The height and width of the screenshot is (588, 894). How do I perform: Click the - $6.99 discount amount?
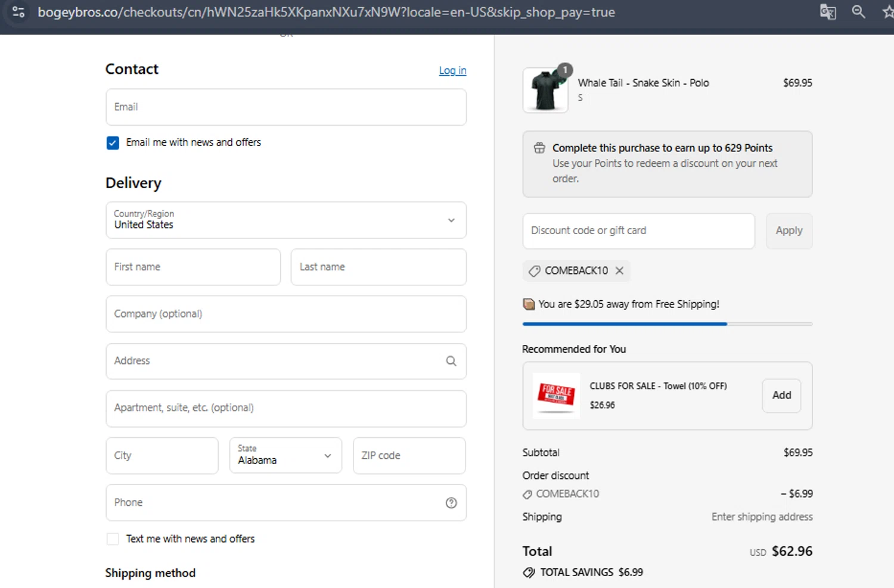[x=796, y=494]
